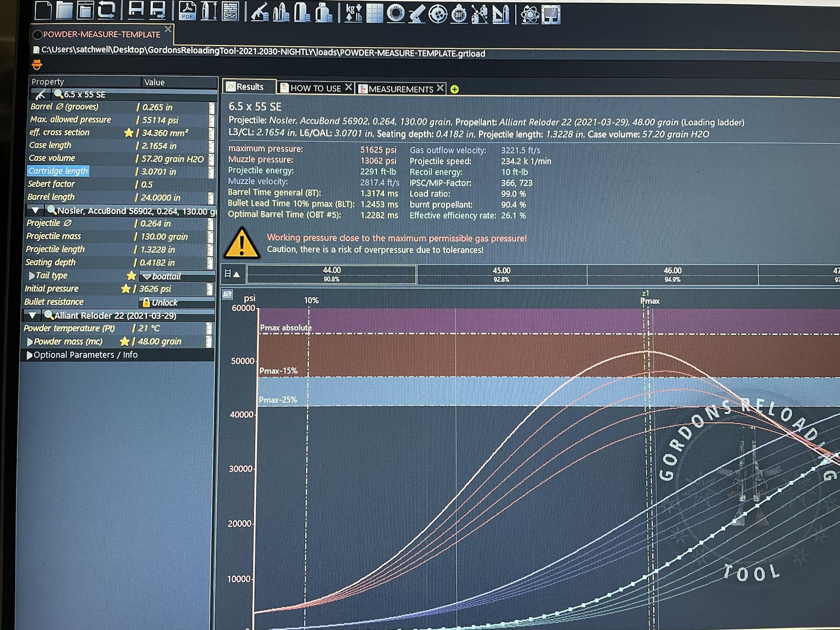Save the load file as new

pos(157,10)
